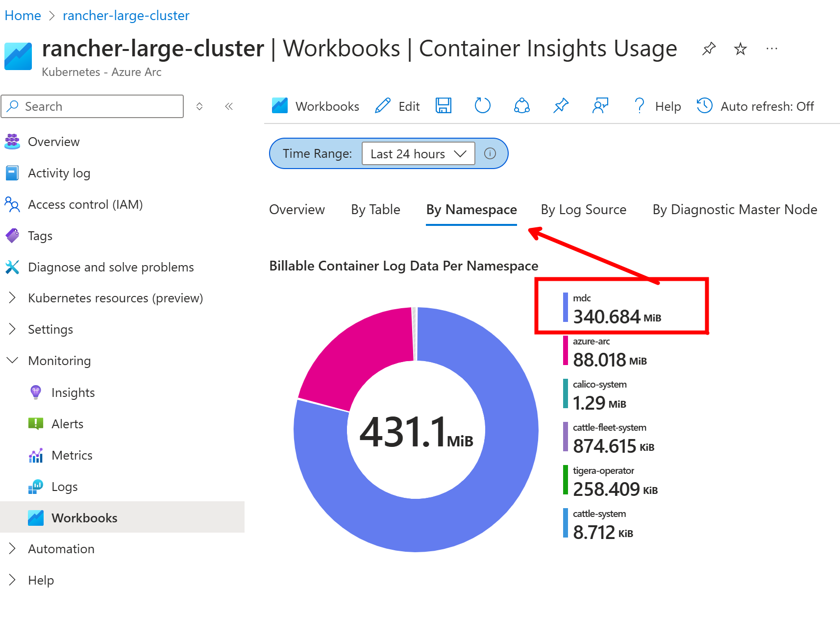Click the Save workbook disk icon

[x=443, y=106]
